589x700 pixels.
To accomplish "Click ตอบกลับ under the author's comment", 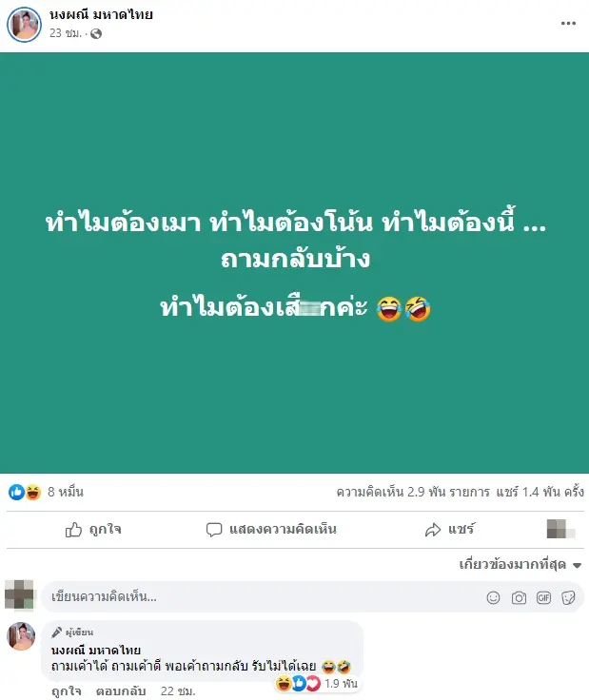I will 121,691.
